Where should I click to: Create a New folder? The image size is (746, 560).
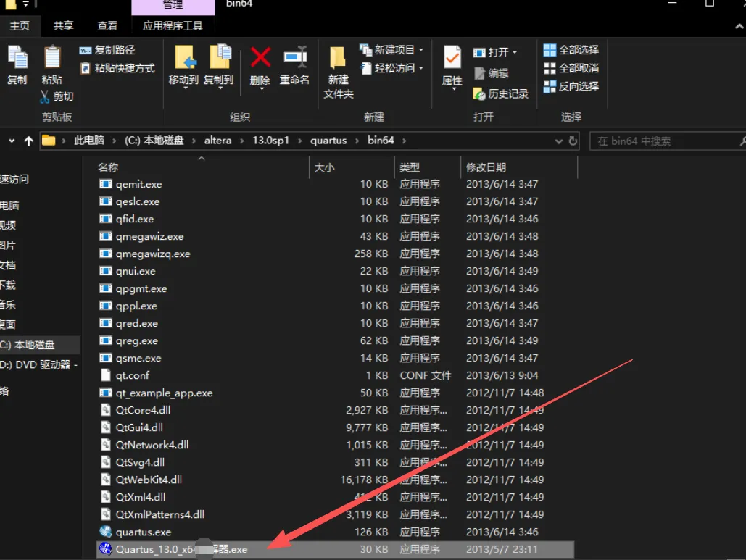click(x=339, y=72)
